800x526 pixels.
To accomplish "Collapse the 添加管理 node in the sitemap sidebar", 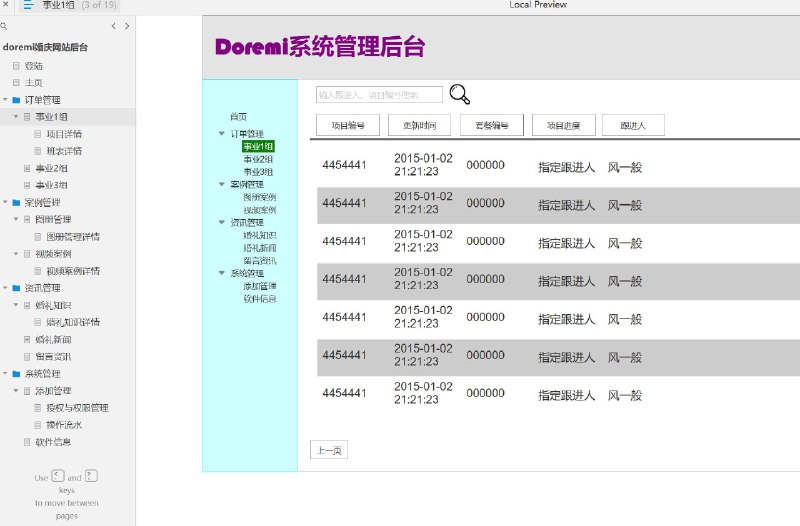I will coord(16,391).
